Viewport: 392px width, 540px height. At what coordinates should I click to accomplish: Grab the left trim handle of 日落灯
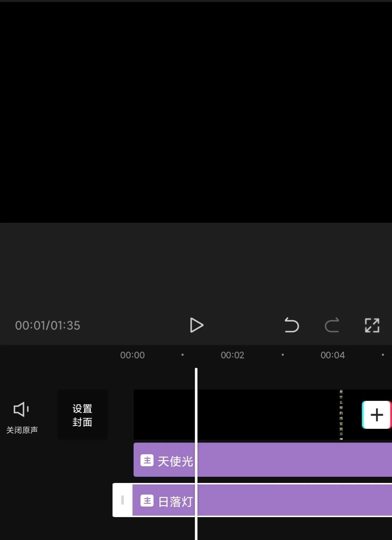(x=122, y=500)
